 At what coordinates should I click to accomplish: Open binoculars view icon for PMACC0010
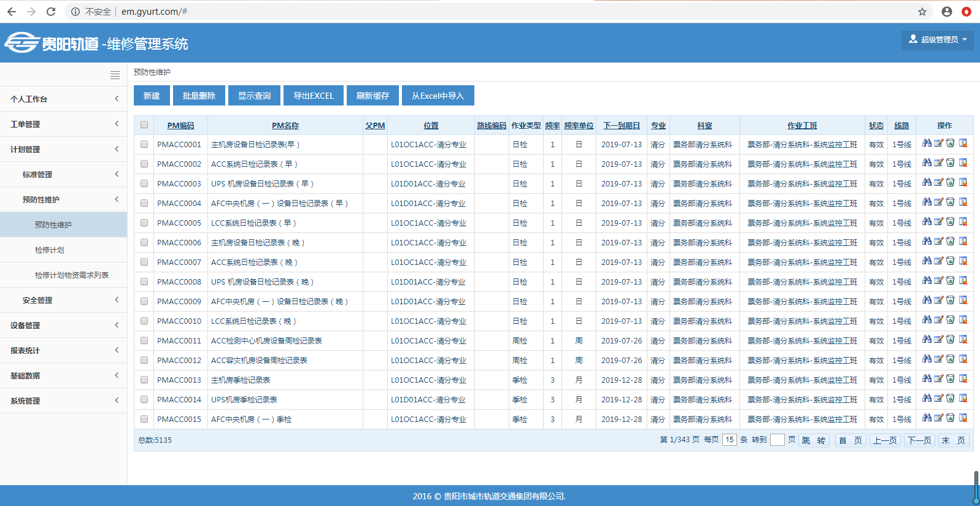(x=927, y=320)
